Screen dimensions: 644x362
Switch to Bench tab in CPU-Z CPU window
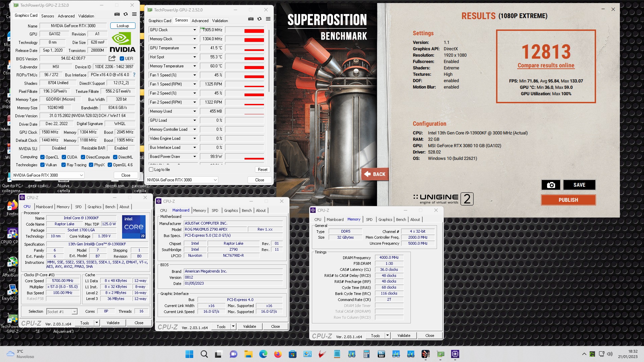pos(110,207)
